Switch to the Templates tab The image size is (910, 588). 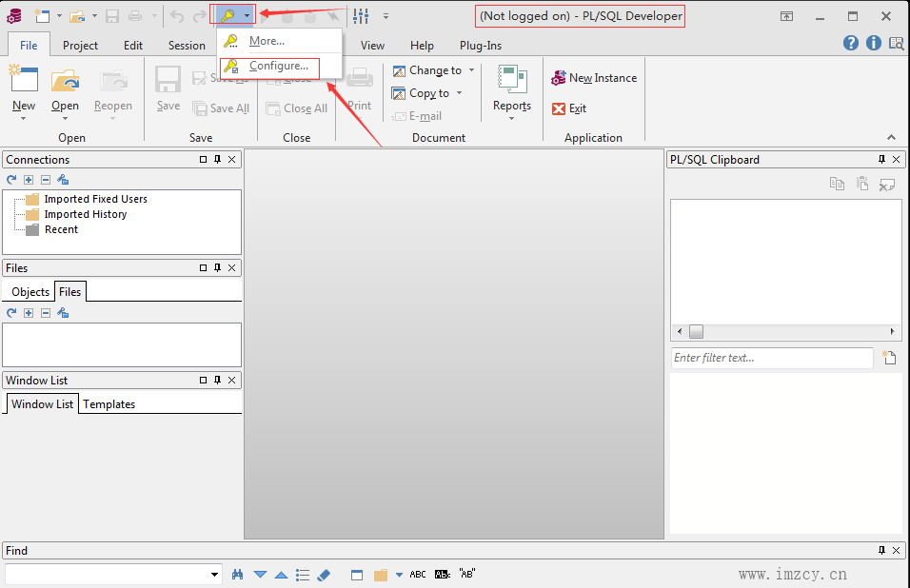109,404
